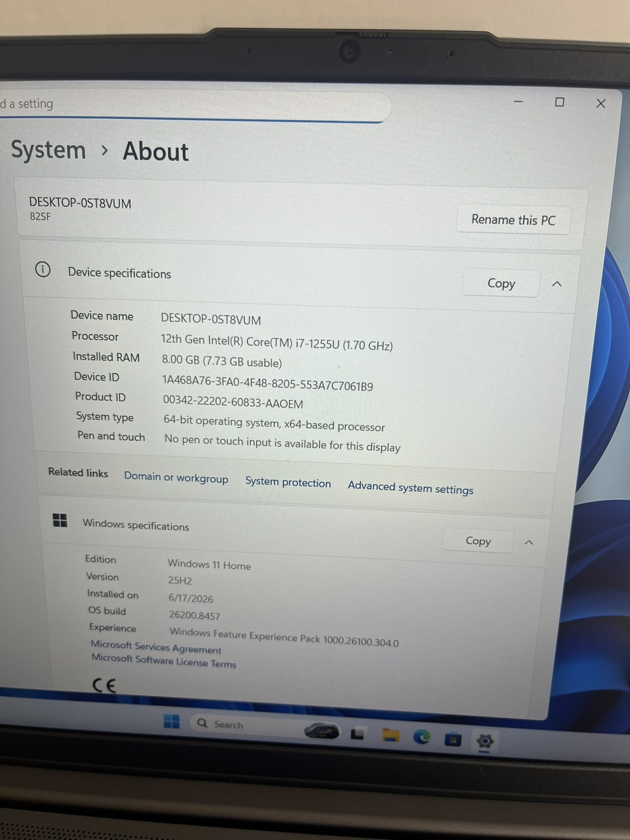Select the System type 64-bit value
This screenshot has width=630, height=840.
274,424
